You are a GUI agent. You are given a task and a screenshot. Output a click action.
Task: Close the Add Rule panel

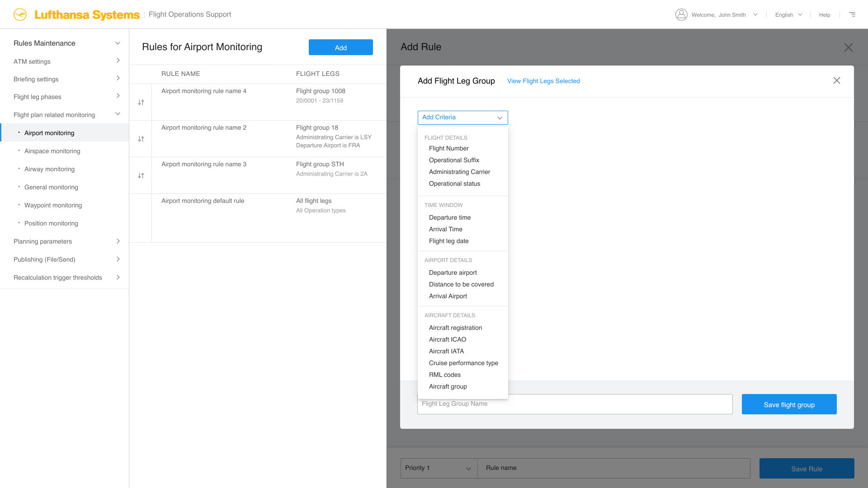(849, 47)
